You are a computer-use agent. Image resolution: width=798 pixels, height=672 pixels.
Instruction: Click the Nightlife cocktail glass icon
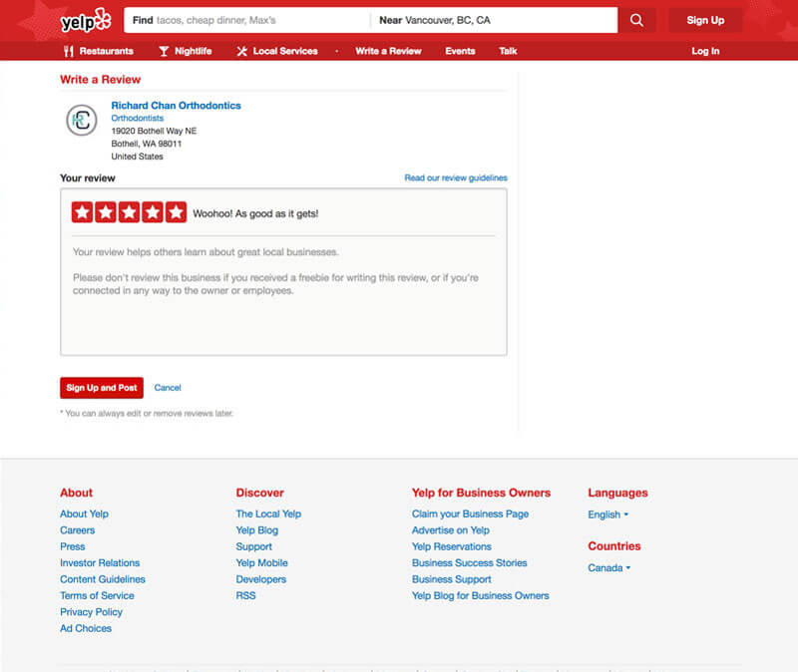point(164,51)
